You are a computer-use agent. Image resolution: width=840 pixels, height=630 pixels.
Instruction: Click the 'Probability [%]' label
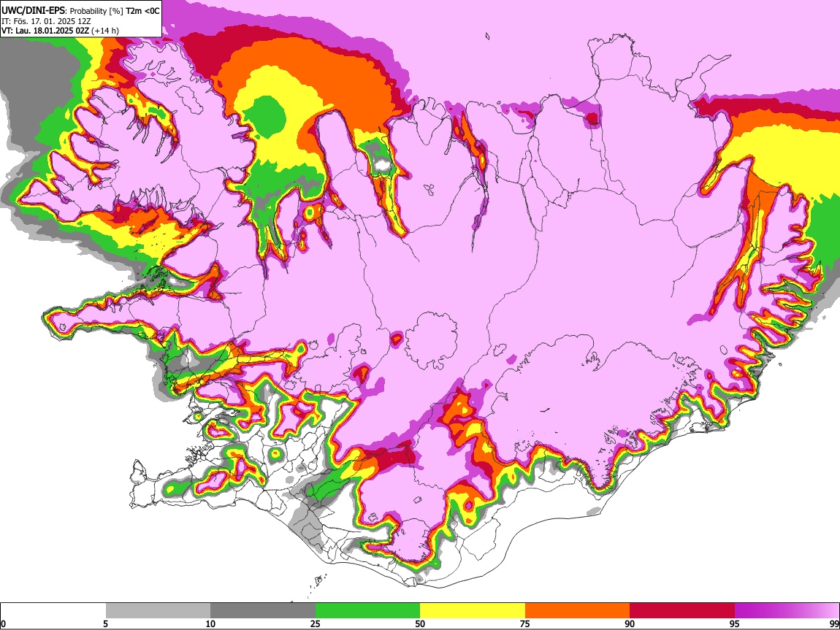coord(96,11)
